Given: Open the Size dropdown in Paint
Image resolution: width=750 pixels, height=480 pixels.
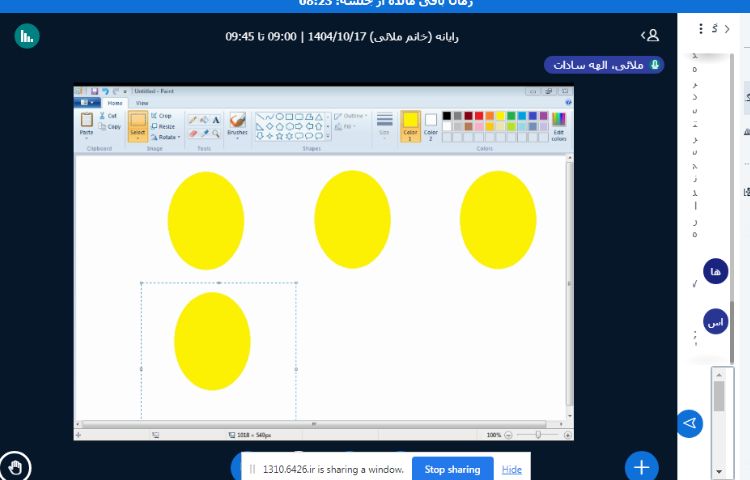Looking at the screenshot, I should (x=384, y=124).
